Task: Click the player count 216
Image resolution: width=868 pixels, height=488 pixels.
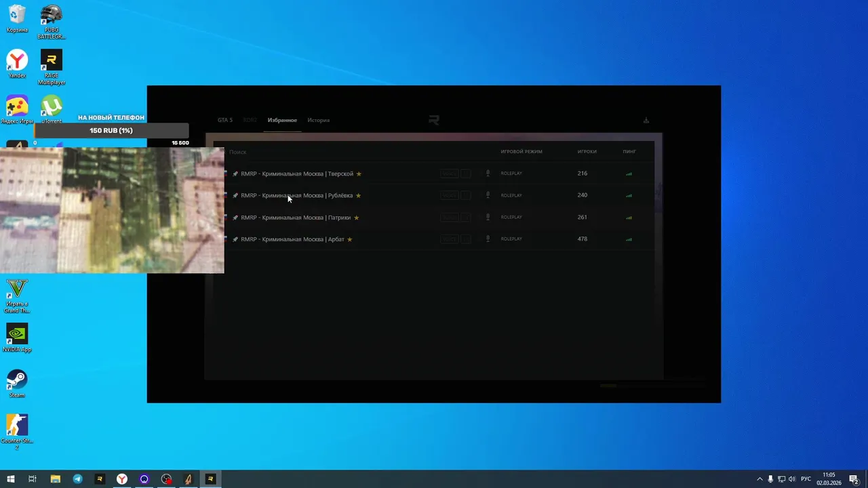Action: 583,174
